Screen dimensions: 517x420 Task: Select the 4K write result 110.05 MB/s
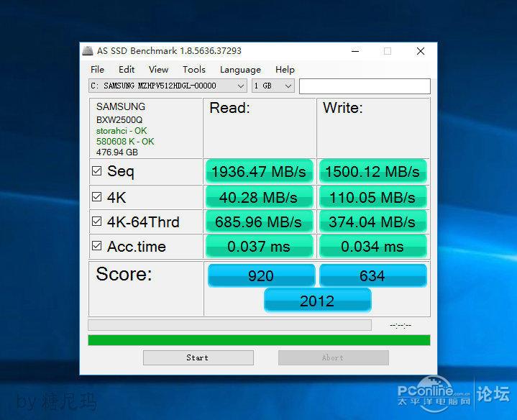tap(372, 197)
